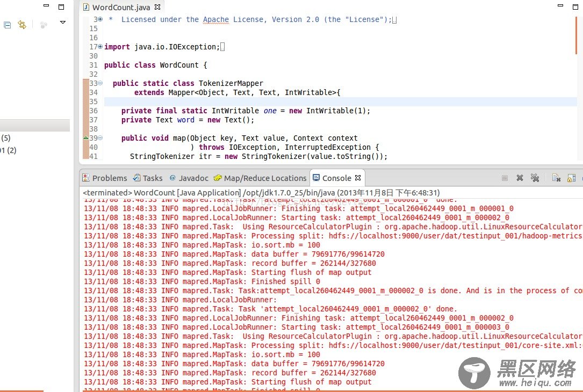Viewport: 583px width, 392px height.
Task: Click the Java file icon on WordCount.java tab
Action: coord(87,7)
